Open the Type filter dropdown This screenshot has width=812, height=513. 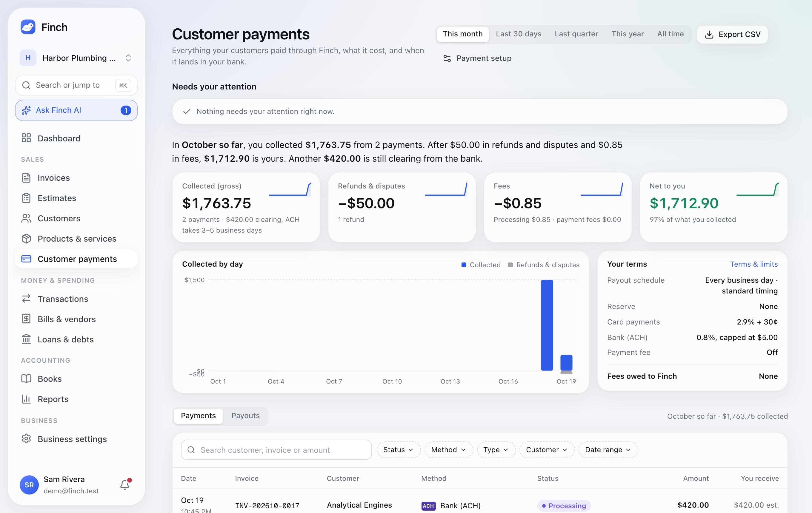496,450
